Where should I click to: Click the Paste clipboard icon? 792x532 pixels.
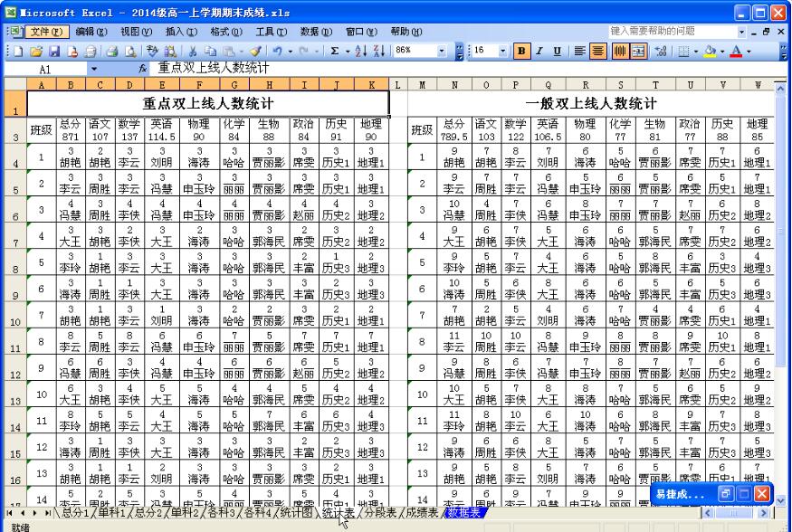pyautogui.click(x=229, y=51)
